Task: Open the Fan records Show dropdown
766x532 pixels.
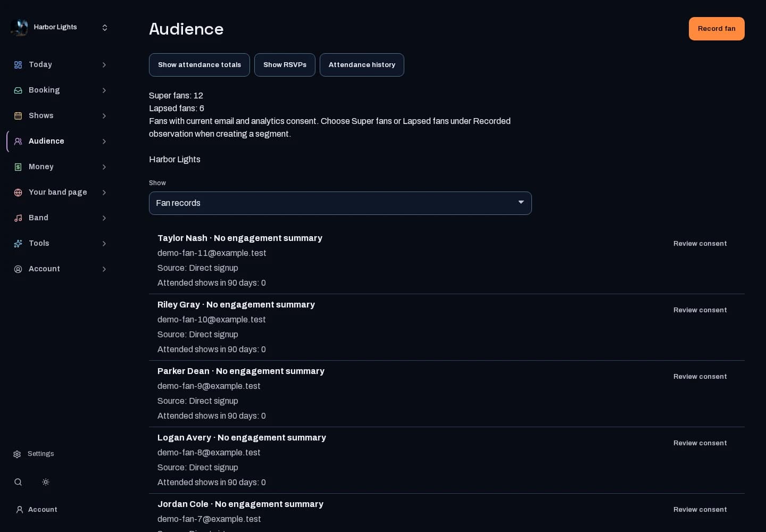Action: pyautogui.click(x=340, y=203)
